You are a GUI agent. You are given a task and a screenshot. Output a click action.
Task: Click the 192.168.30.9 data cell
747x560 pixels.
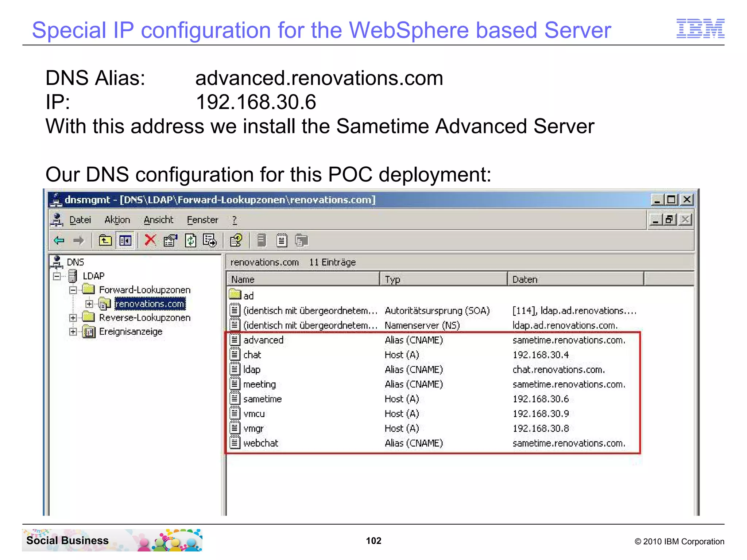click(541, 413)
